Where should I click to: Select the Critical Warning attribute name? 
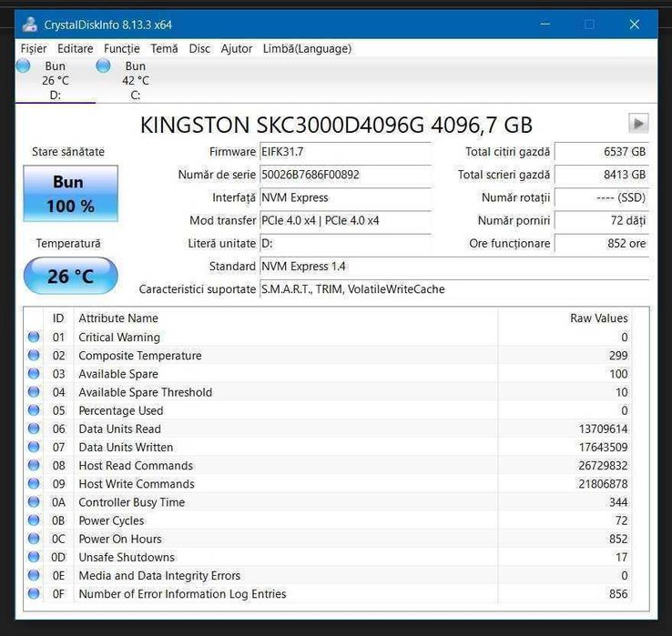(119, 338)
